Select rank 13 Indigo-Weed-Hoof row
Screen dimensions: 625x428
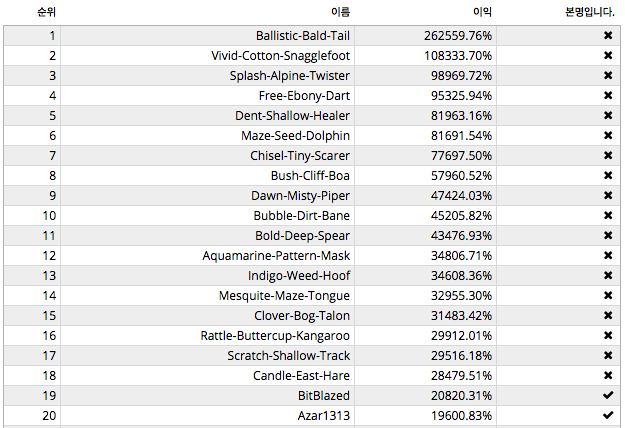(x=299, y=275)
